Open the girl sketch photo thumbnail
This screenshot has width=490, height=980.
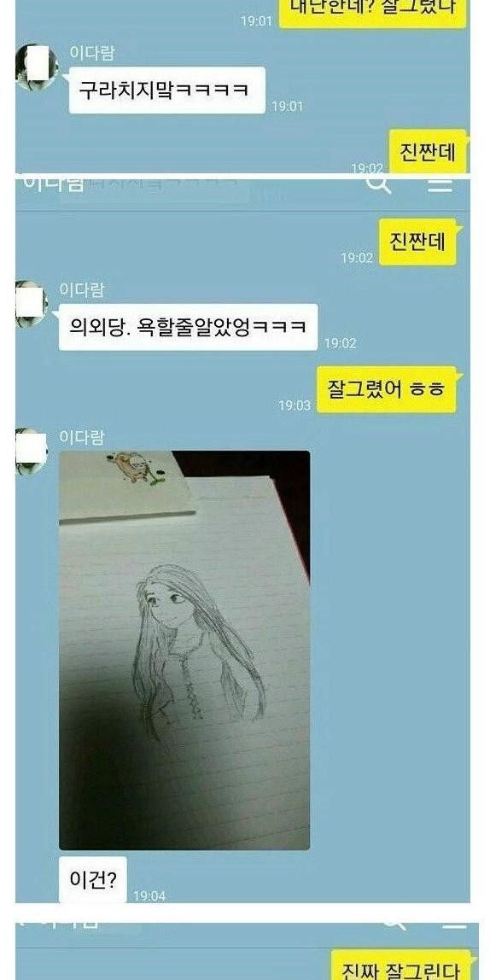(184, 650)
